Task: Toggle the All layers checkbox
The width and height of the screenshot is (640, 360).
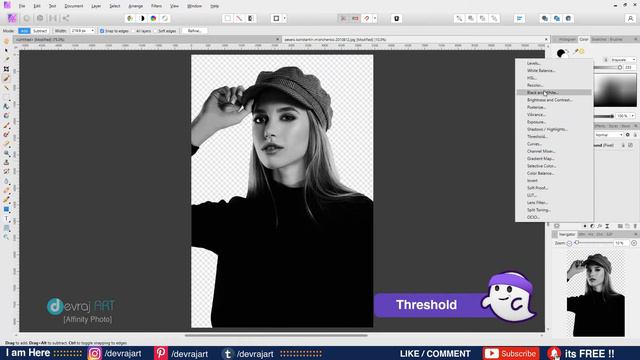Action: click(x=133, y=31)
